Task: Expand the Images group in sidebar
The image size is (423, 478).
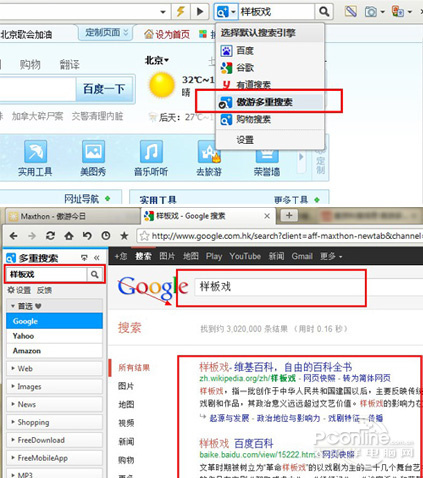Action: point(54,387)
